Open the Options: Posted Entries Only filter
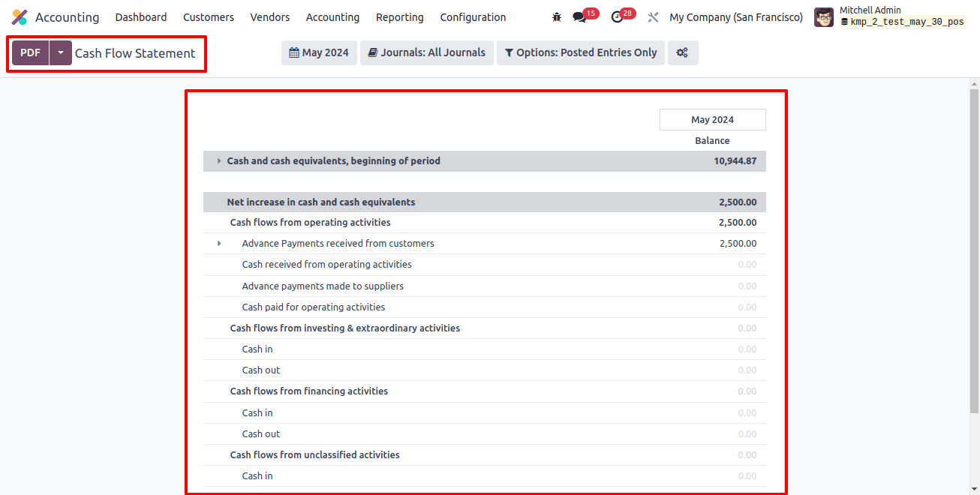 click(x=581, y=52)
